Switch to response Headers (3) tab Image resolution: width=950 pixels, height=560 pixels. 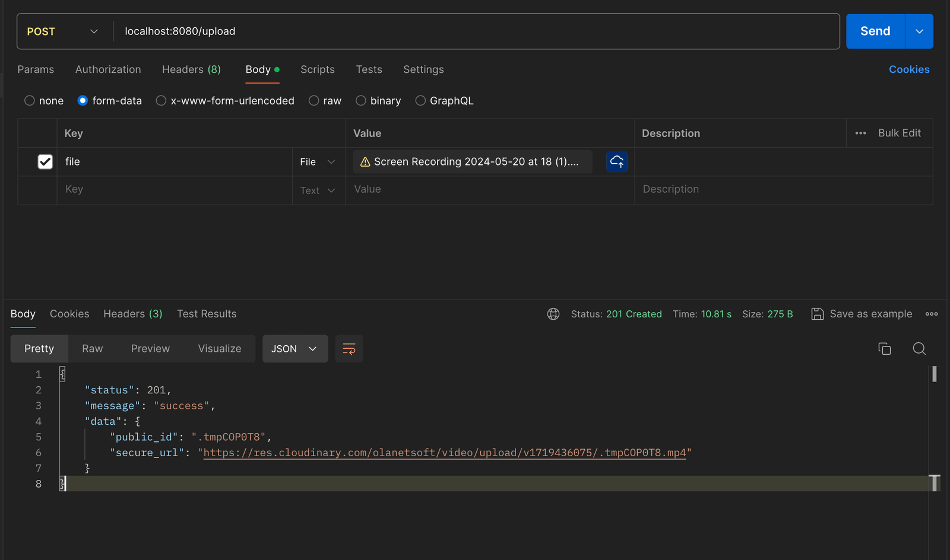click(133, 314)
